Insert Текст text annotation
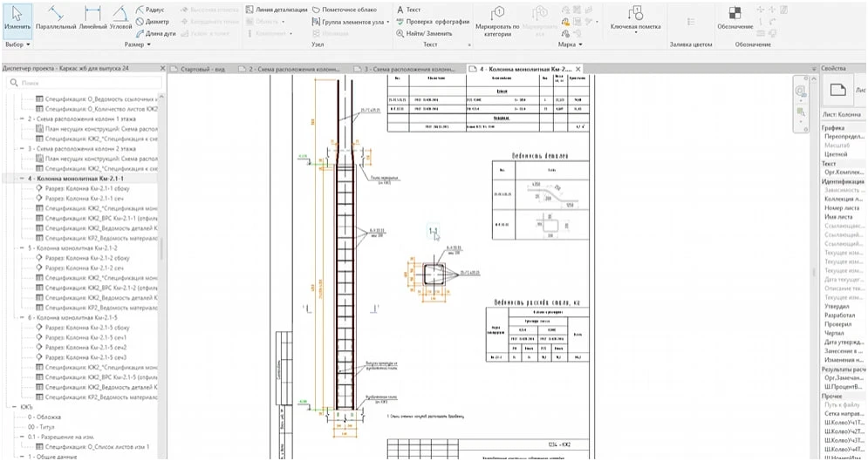 tap(409, 10)
